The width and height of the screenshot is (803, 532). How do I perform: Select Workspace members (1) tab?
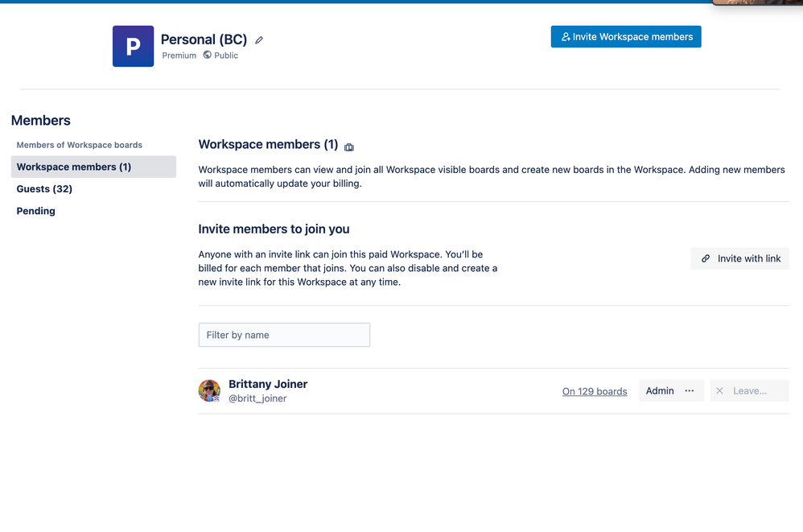click(93, 167)
